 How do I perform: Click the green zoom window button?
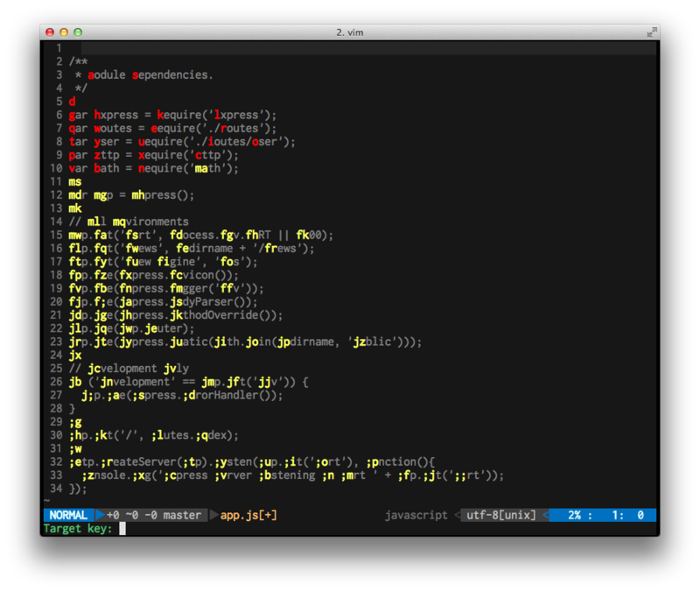click(78, 32)
